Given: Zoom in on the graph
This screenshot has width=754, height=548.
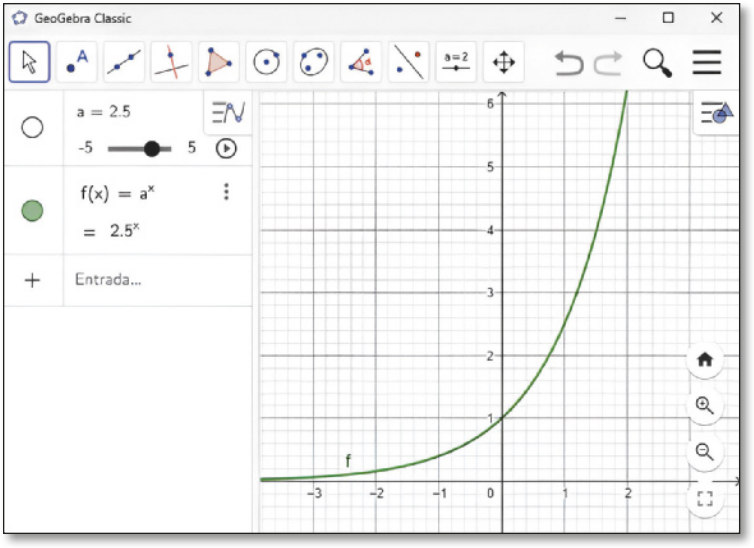Looking at the screenshot, I should 705,406.
